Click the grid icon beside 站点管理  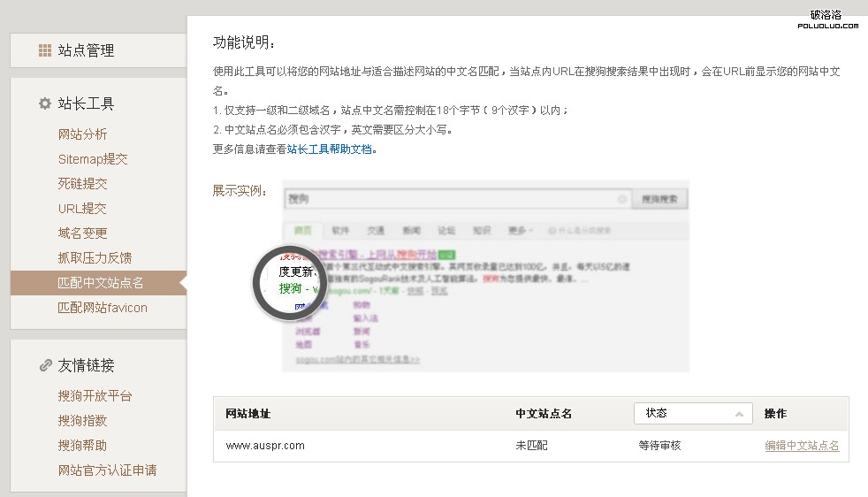pos(45,50)
